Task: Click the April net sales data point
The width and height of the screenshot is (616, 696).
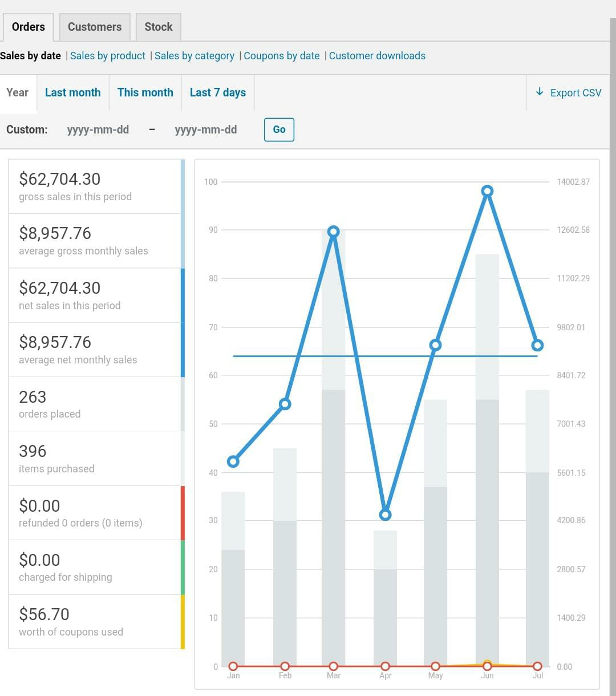Action: click(386, 515)
